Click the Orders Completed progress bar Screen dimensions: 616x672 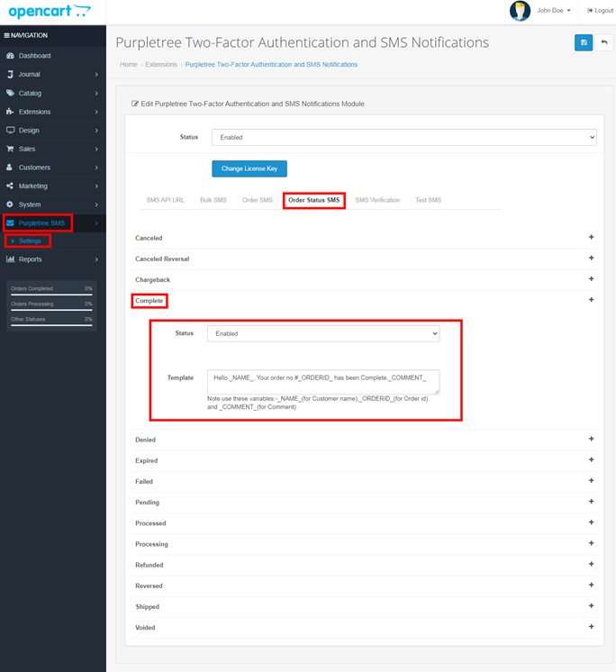tap(51, 295)
